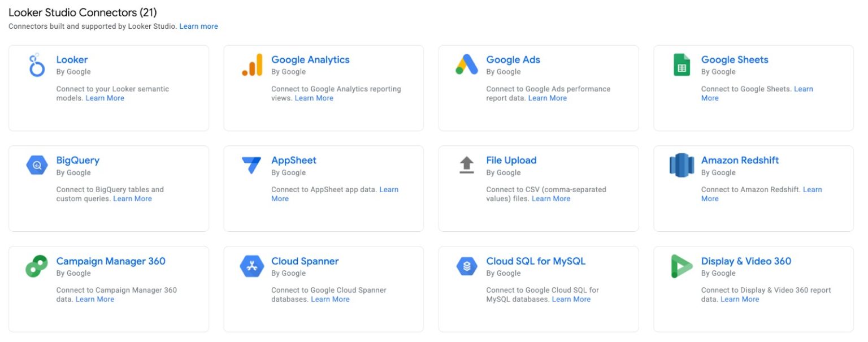Choose the File Upload connector title

pos(511,161)
